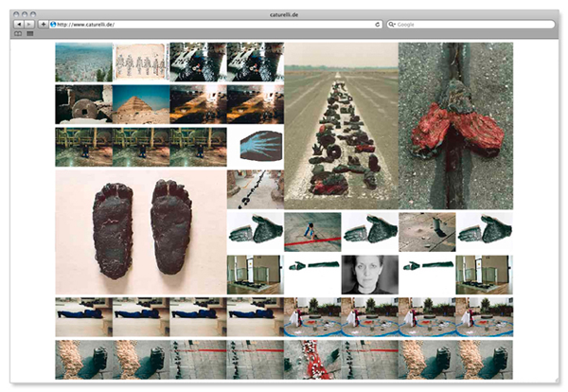568x392 pixels.
Task: Open the pyramid photo thumbnail
Action: 141,104
